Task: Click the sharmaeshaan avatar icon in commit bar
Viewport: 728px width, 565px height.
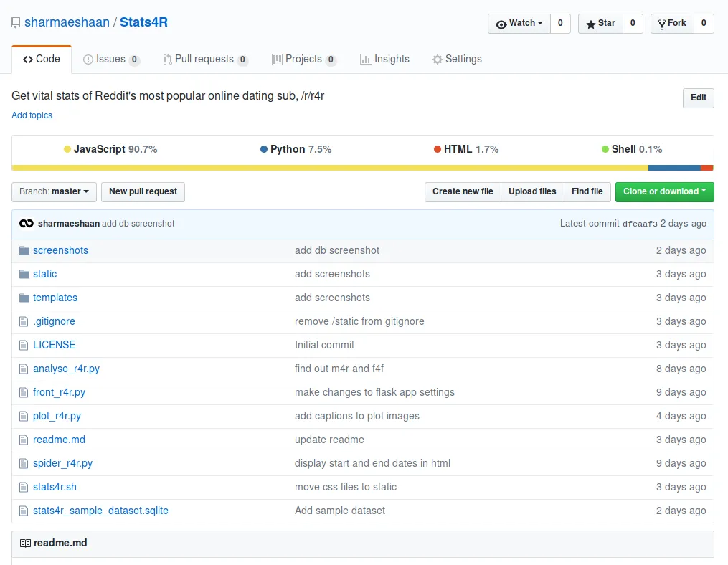Action: coord(27,224)
